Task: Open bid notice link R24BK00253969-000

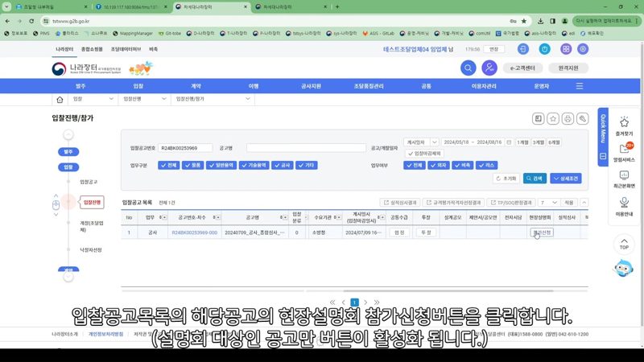Action: 194,232
